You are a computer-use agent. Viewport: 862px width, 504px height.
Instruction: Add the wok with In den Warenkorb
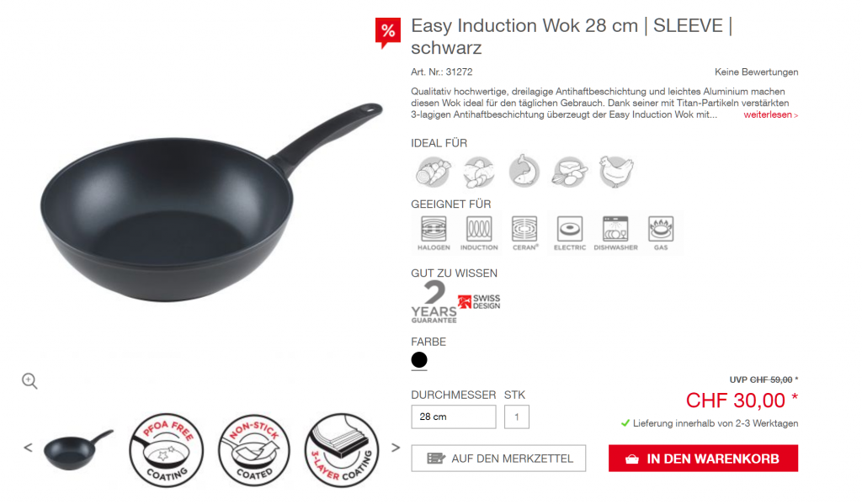pyautogui.click(x=703, y=459)
